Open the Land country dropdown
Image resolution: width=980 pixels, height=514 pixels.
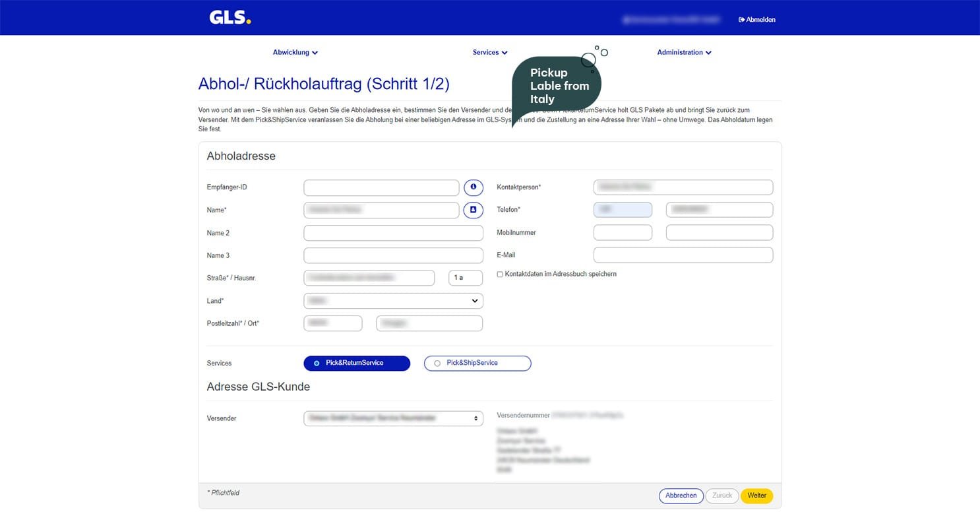[x=393, y=301]
